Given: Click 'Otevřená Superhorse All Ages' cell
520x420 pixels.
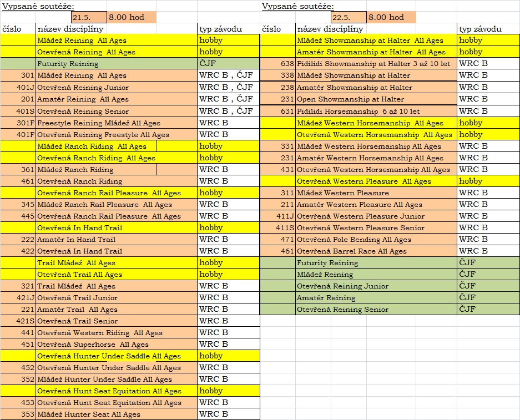Looking at the screenshot, I should (x=117, y=344).
